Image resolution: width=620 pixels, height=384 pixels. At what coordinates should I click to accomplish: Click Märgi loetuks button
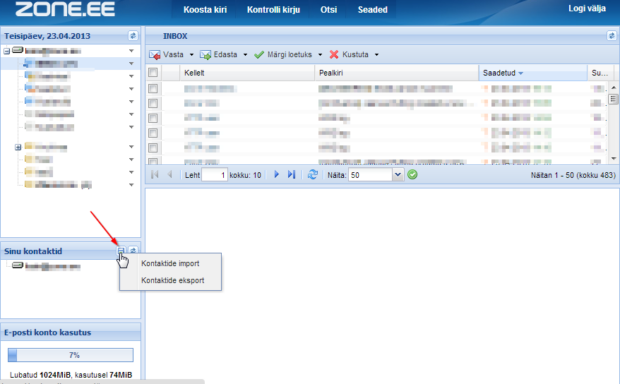coord(283,55)
